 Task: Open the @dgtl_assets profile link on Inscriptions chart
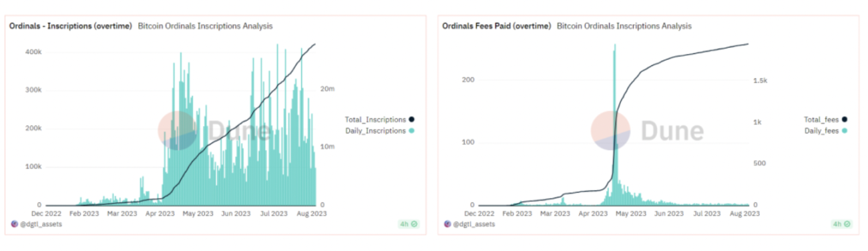point(41,224)
